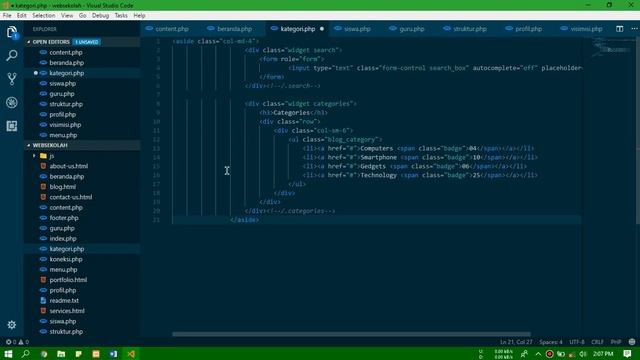This screenshot has width=640, height=360.
Task: Click the taskbar search magnifier
Action: coord(26,354)
